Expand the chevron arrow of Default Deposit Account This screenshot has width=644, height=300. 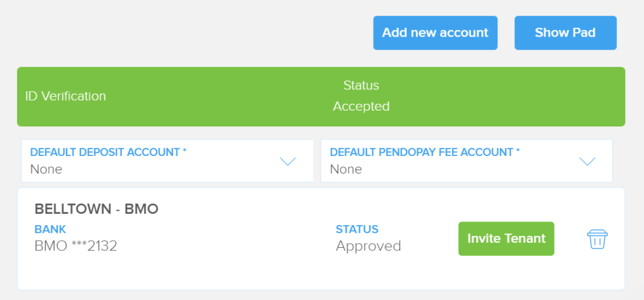point(288,162)
